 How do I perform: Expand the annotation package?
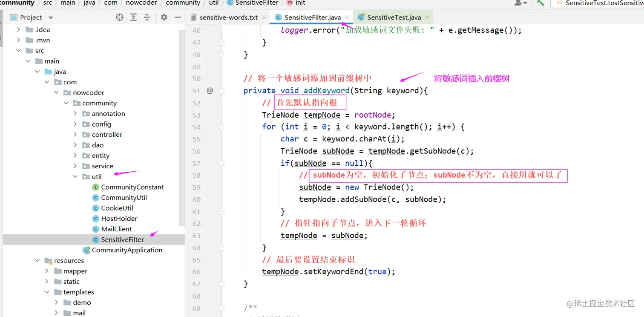(75, 113)
